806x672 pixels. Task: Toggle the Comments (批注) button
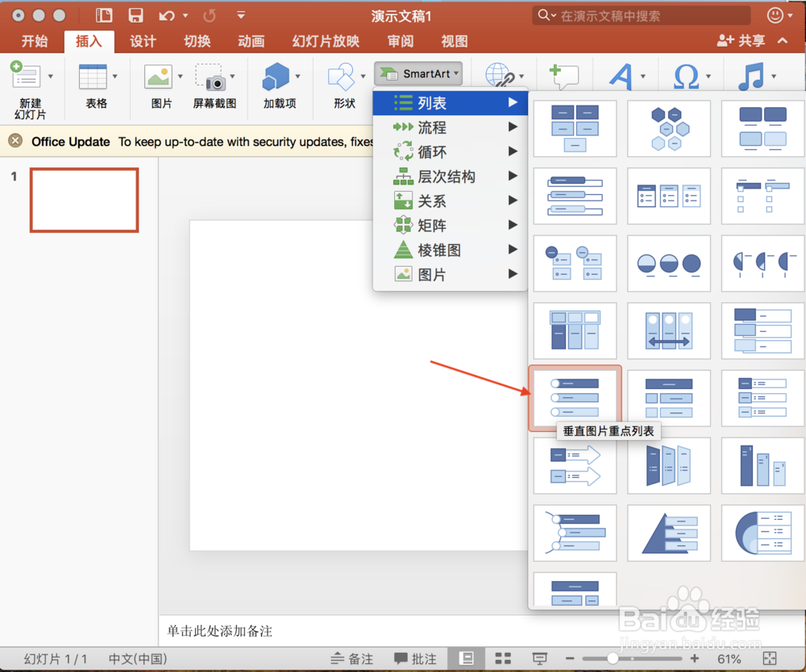(415, 658)
